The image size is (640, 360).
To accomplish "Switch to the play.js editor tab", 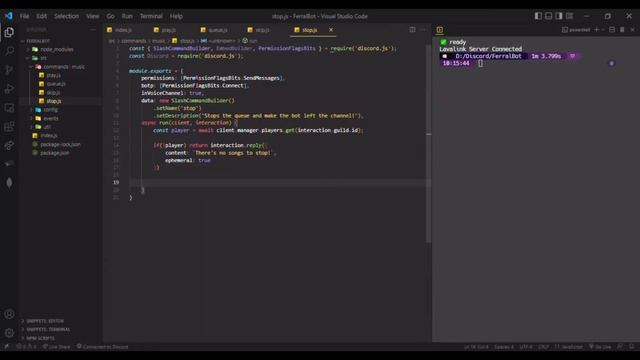I will [x=173, y=30].
